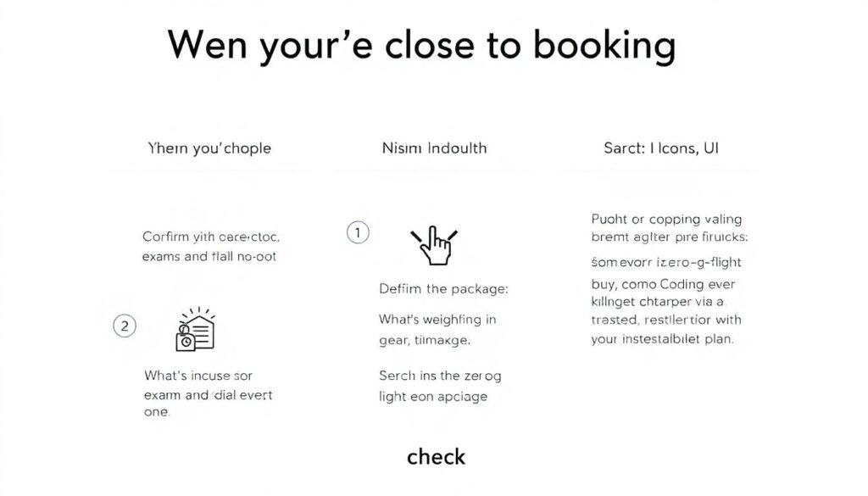
Task: Click the "check" label at the bottom
Action: click(436, 457)
